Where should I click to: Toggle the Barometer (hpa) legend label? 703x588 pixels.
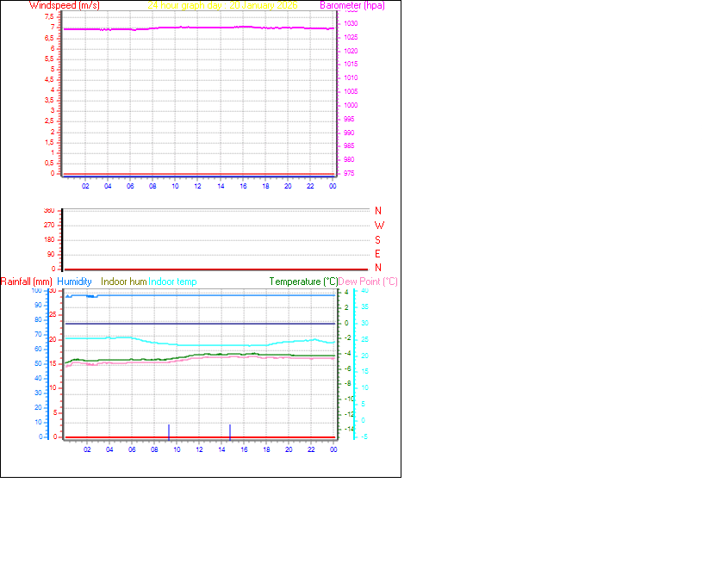(x=351, y=5)
